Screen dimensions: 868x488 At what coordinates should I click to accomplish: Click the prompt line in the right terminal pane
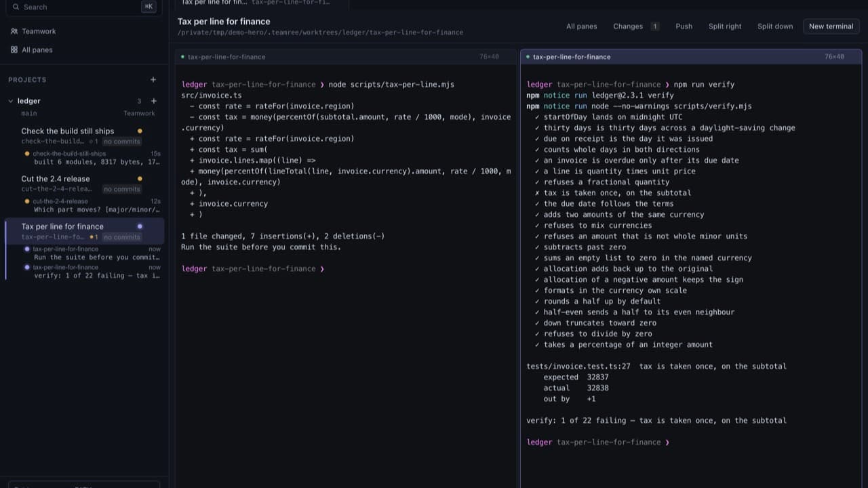coord(598,443)
